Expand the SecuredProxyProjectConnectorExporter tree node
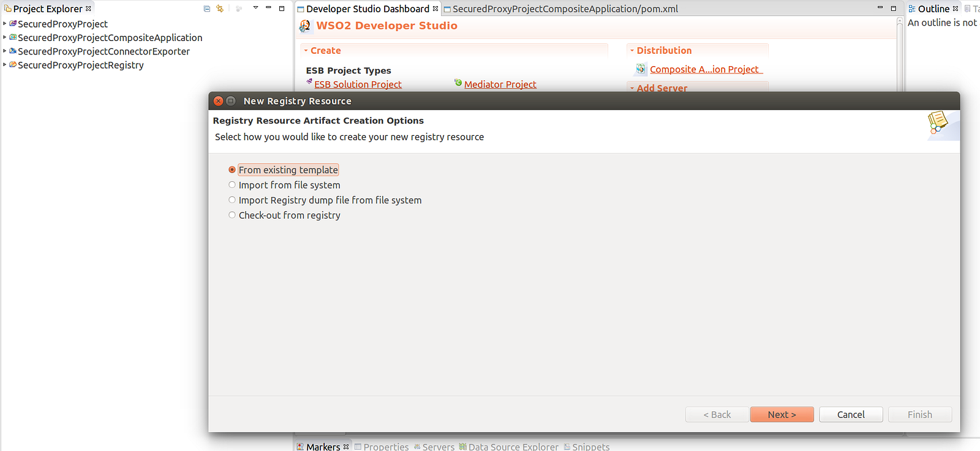This screenshot has width=980, height=451. pos(5,51)
